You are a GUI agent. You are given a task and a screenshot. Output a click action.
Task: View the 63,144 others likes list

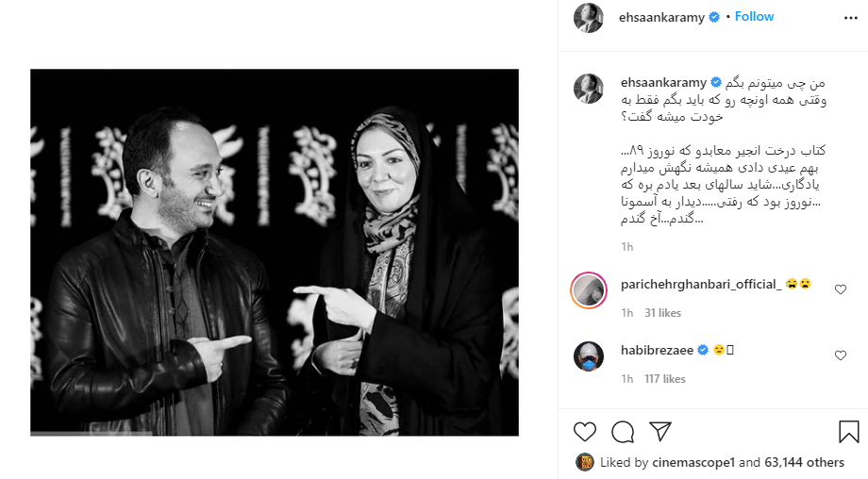pos(805,462)
